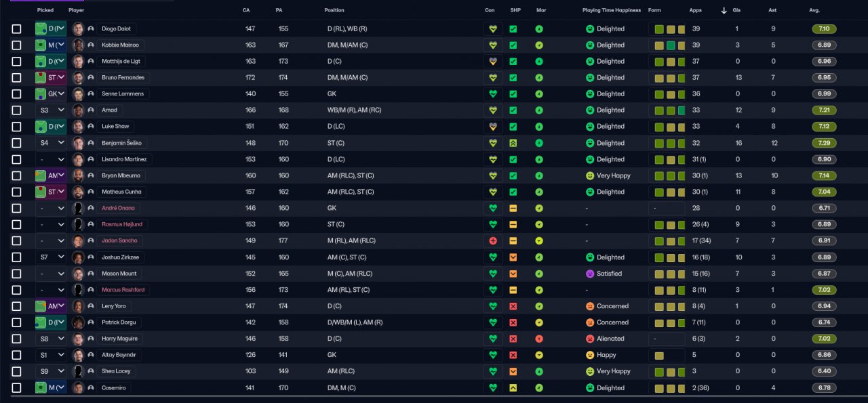Click Benjamin Šeško's match sharpness icon
The width and height of the screenshot is (868, 403).
point(513,143)
